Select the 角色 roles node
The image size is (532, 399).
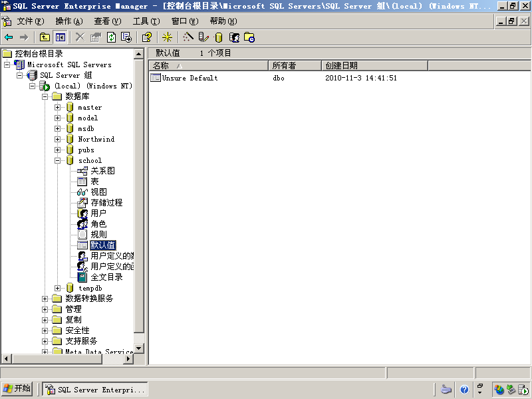[98, 224]
